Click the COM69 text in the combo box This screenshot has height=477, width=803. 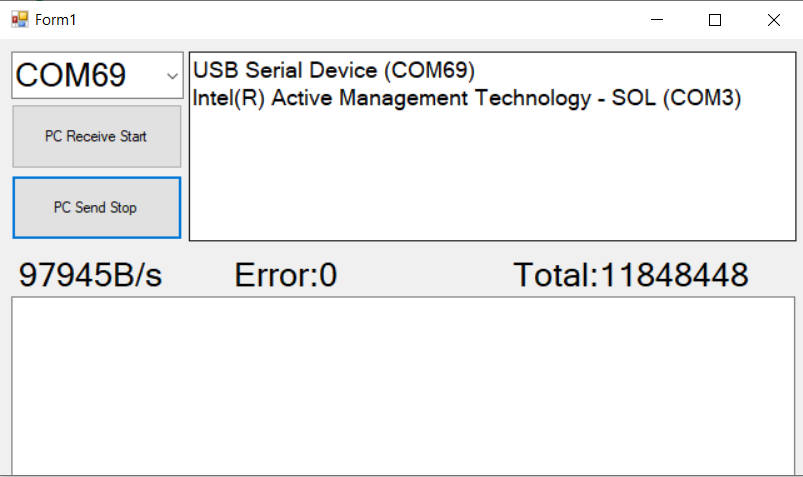(x=71, y=75)
